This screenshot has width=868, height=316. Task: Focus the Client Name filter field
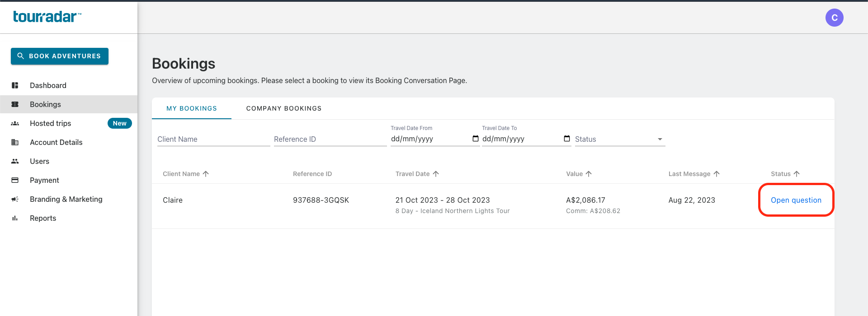[213, 139]
